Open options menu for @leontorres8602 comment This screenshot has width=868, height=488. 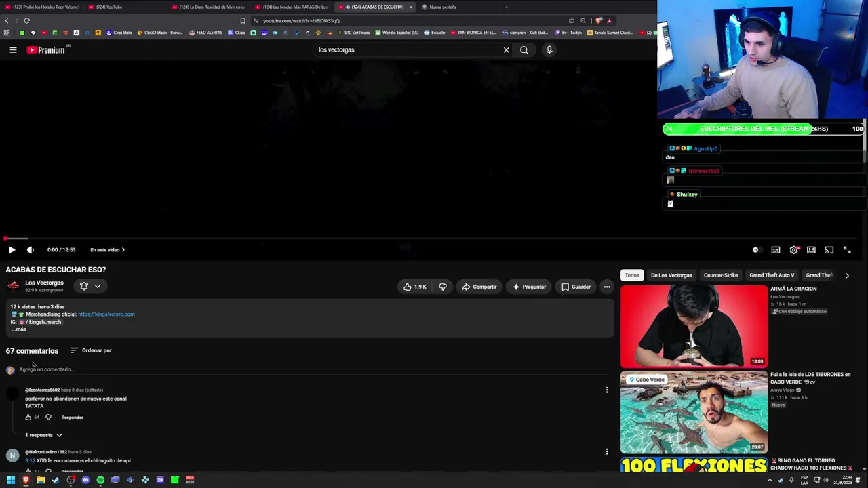tap(607, 390)
